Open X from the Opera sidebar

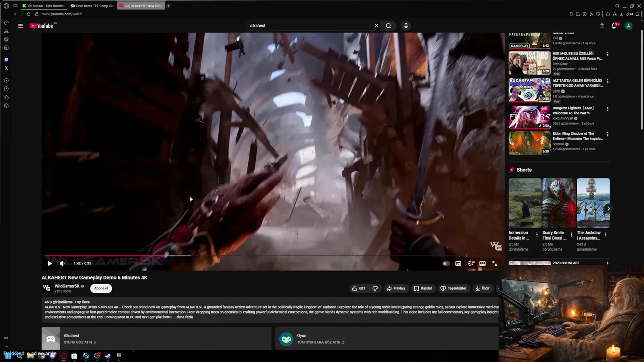point(6,68)
